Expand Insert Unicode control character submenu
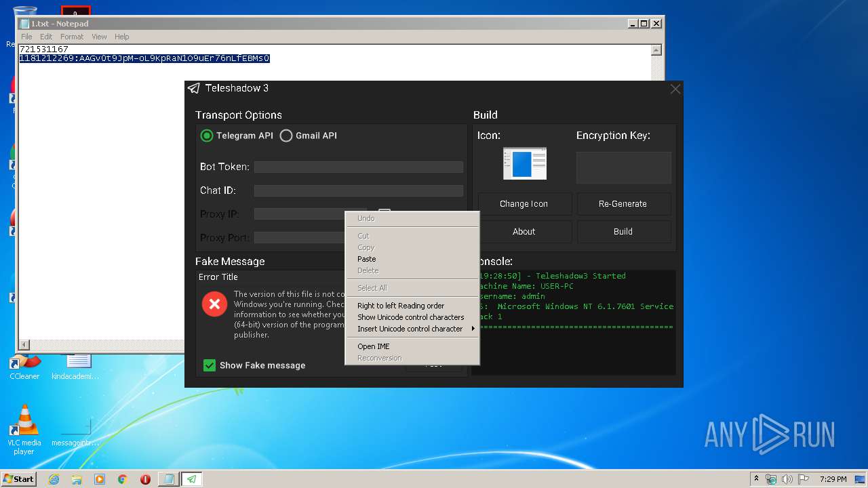This screenshot has width=868, height=488. pos(412,329)
